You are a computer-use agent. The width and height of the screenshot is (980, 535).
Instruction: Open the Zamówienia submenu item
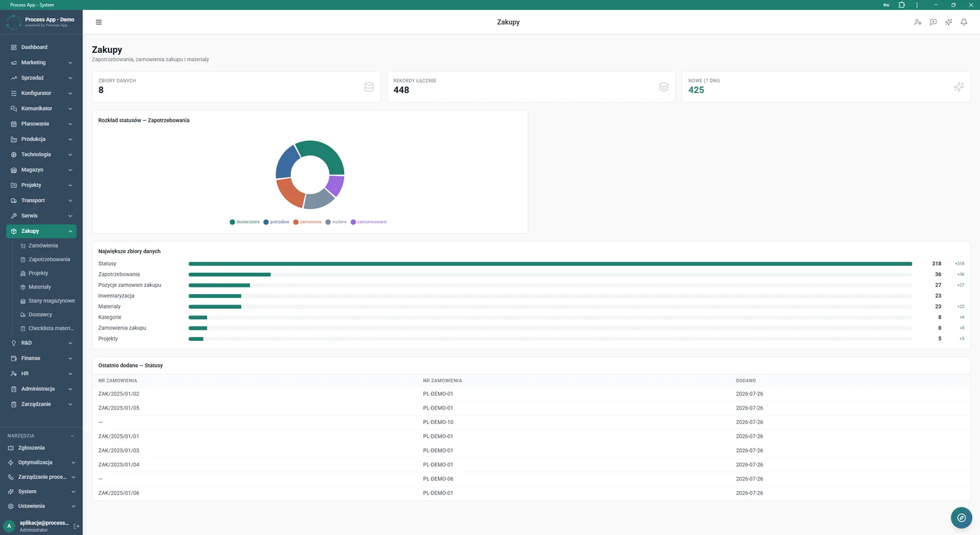pyautogui.click(x=43, y=246)
